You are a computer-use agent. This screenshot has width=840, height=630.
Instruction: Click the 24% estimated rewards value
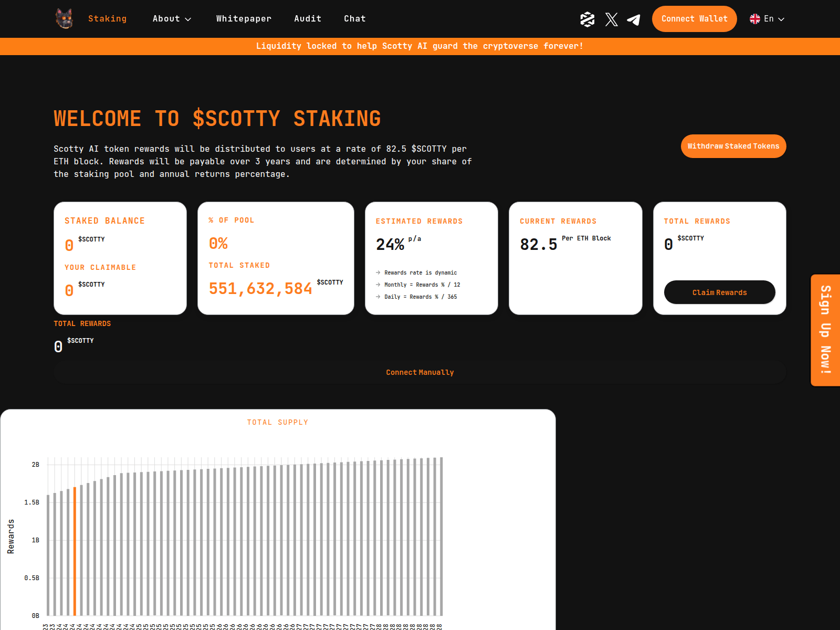(390, 245)
